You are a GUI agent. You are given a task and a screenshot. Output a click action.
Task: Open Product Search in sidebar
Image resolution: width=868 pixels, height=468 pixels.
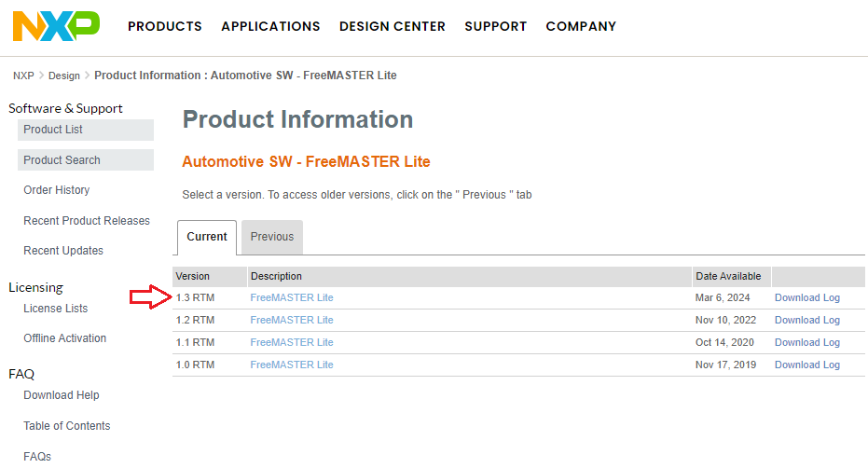coord(62,160)
